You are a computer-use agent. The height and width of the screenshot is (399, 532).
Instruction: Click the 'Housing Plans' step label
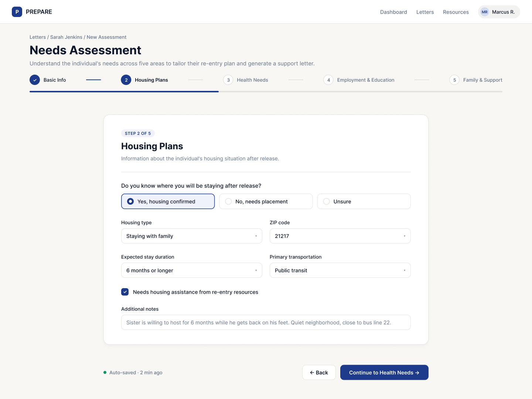[x=151, y=80]
